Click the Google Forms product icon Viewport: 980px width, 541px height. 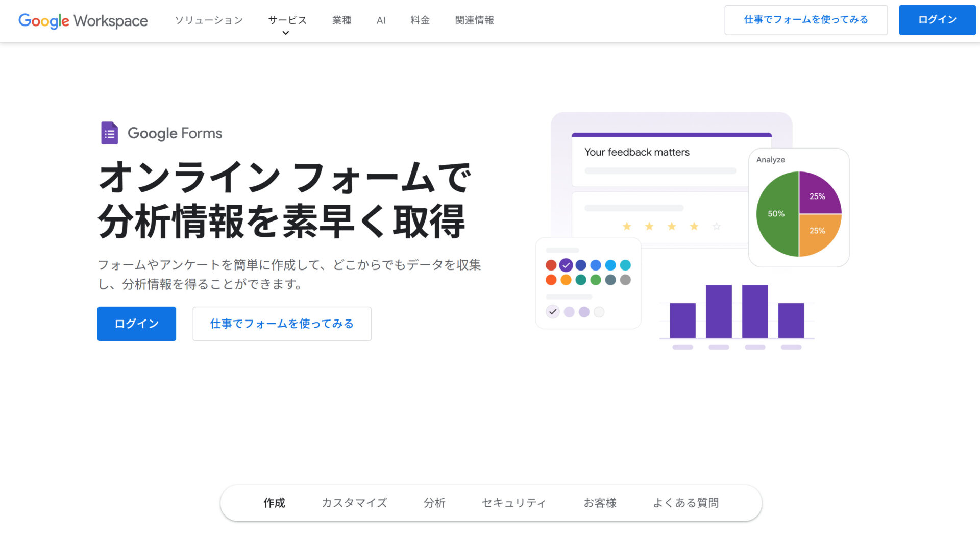[x=109, y=133]
